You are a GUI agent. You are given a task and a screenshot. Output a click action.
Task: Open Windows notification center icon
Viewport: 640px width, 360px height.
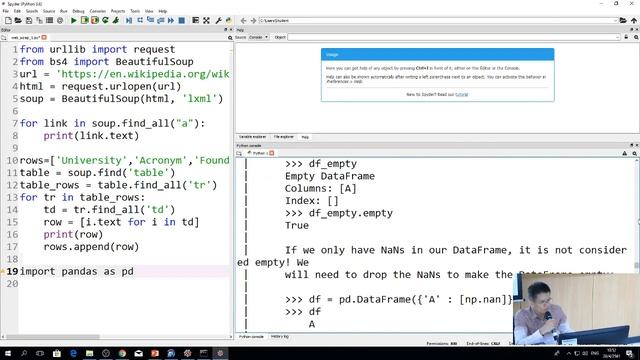point(630,353)
